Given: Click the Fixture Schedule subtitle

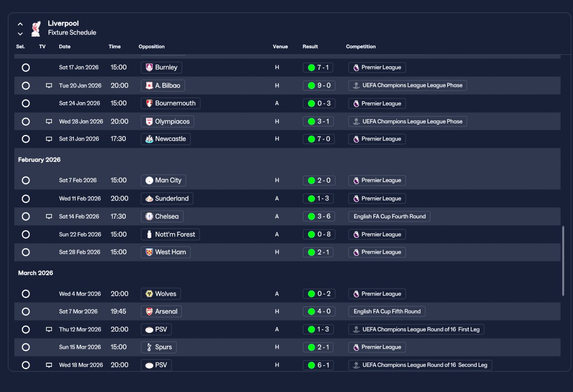Looking at the screenshot, I should [72, 33].
